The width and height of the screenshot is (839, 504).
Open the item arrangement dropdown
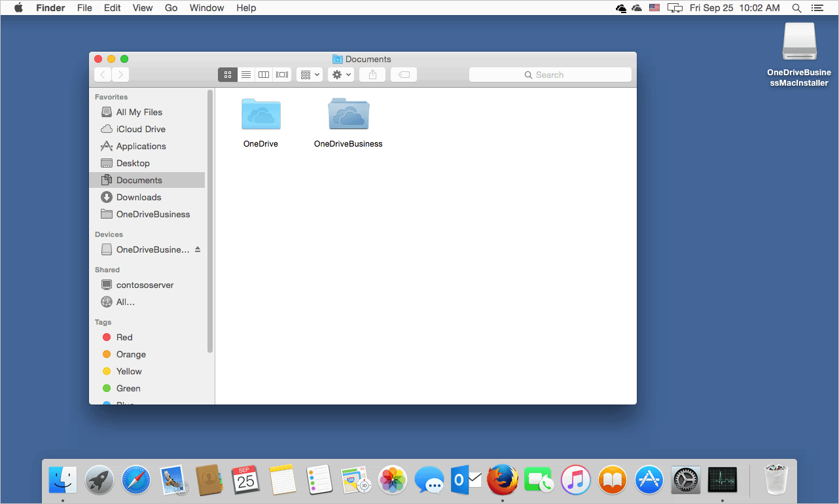click(x=310, y=75)
